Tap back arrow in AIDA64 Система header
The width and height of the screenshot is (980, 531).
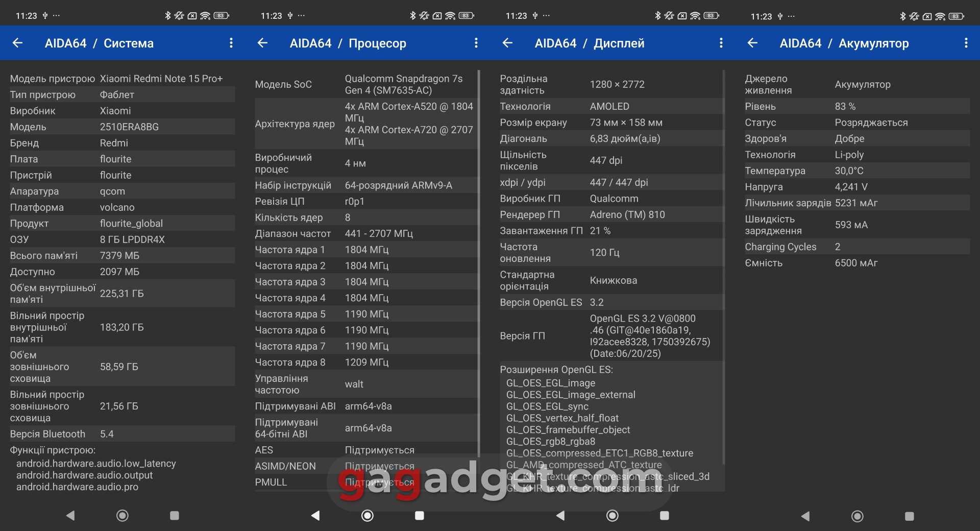pyautogui.click(x=18, y=43)
